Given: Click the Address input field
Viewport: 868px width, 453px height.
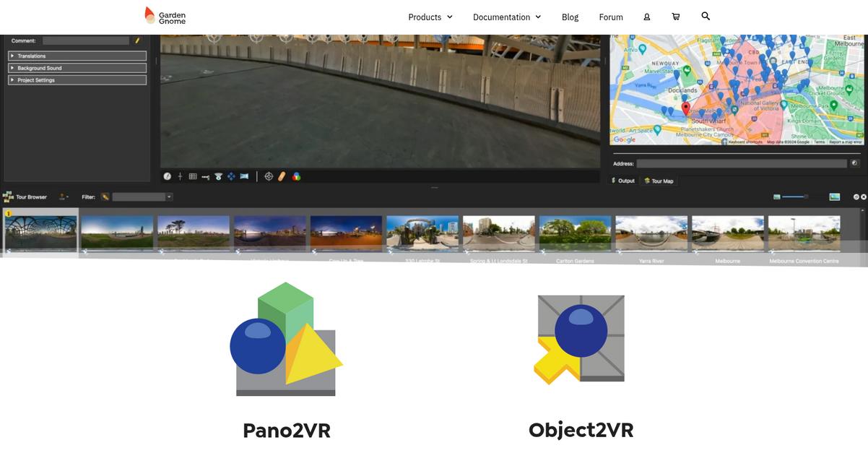Looking at the screenshot, I should click(x=742, y=164).
